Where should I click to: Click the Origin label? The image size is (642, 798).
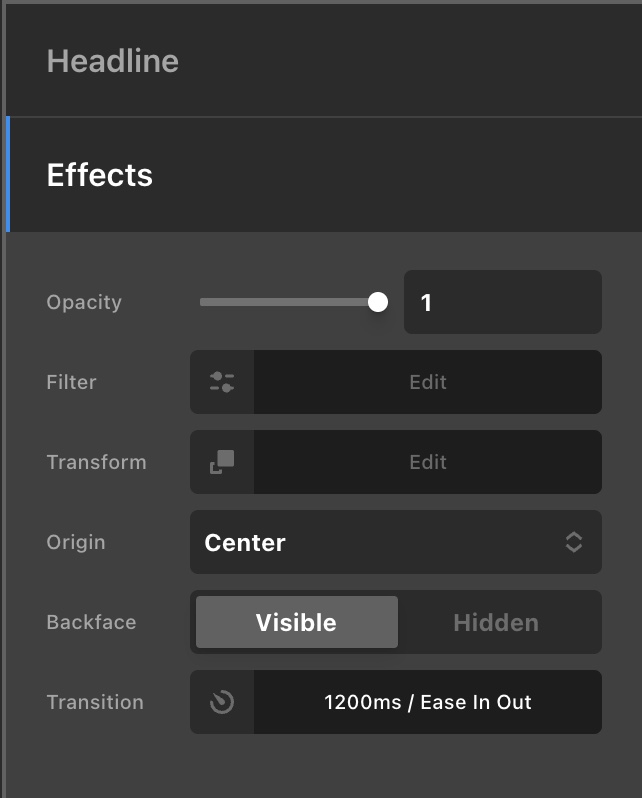pyautogui.click(x=76, y=543)
